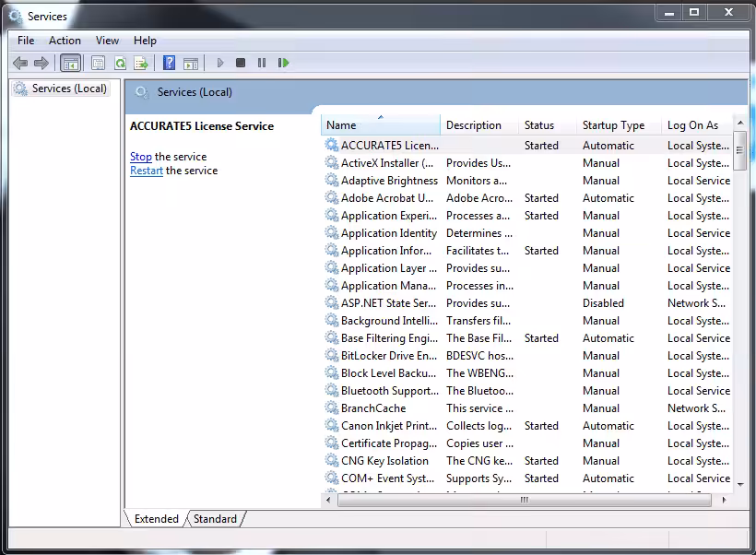
Task: Click gear icon beside CNG Key Isolation row
Action: 332,460
